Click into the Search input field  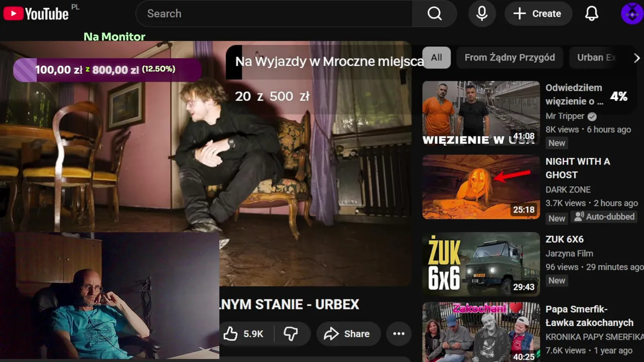(x=274, y=14)
